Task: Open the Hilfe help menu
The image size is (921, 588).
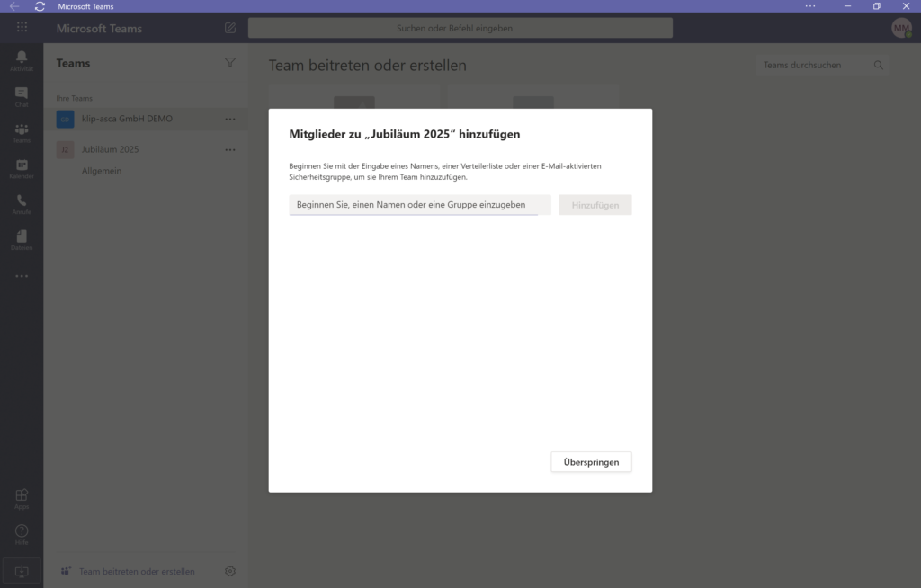Action: pos(22,535)
